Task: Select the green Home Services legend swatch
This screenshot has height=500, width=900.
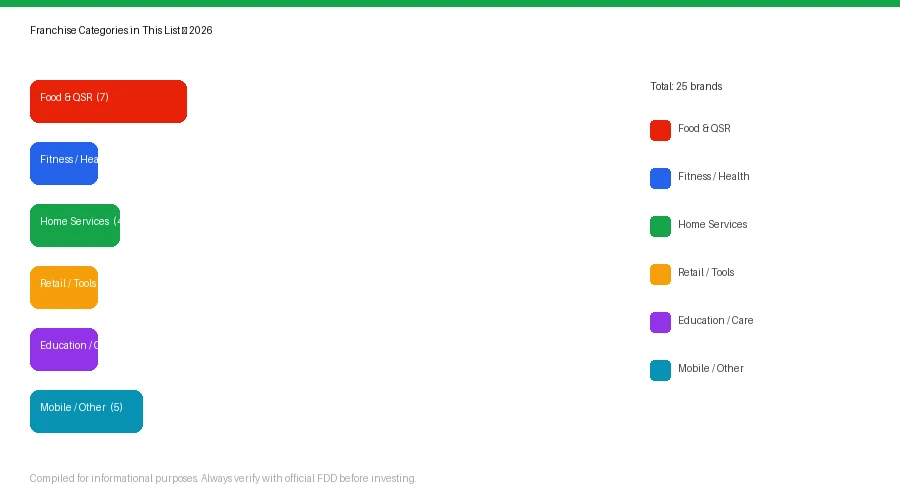Action: click(660, 226)
